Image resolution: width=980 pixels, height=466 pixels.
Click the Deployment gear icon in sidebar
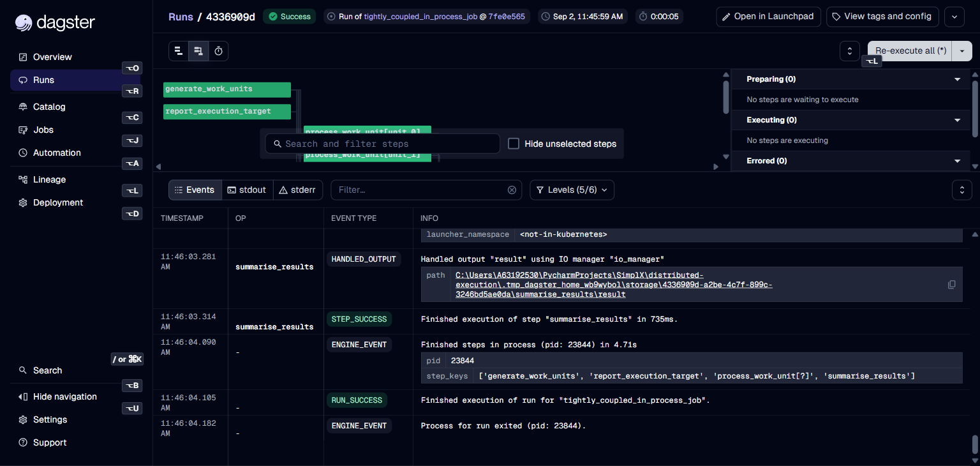[x=23, y=202]
